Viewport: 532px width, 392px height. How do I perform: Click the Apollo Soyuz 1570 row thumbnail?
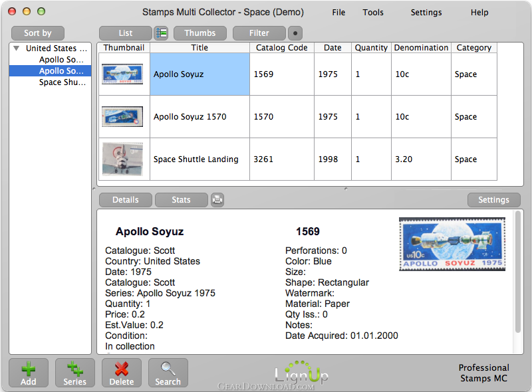click(x=122, y=117)
